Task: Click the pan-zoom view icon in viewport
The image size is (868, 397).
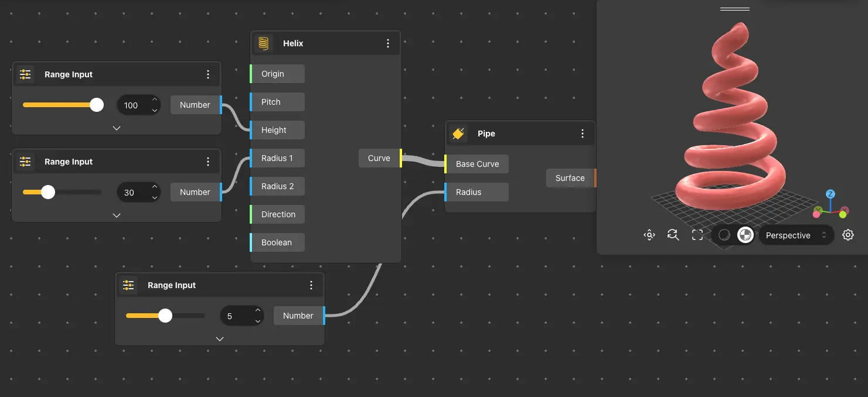Action: 649,235
